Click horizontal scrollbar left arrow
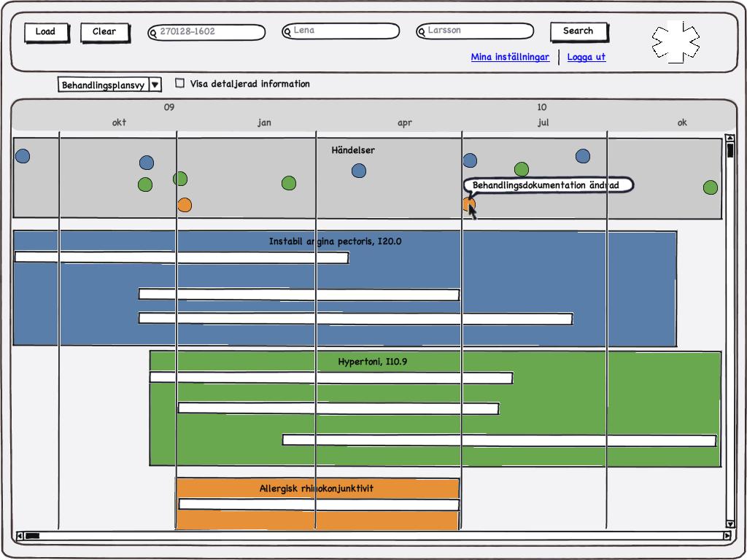Viewport: 747px width, 560px height. (20, 536)
